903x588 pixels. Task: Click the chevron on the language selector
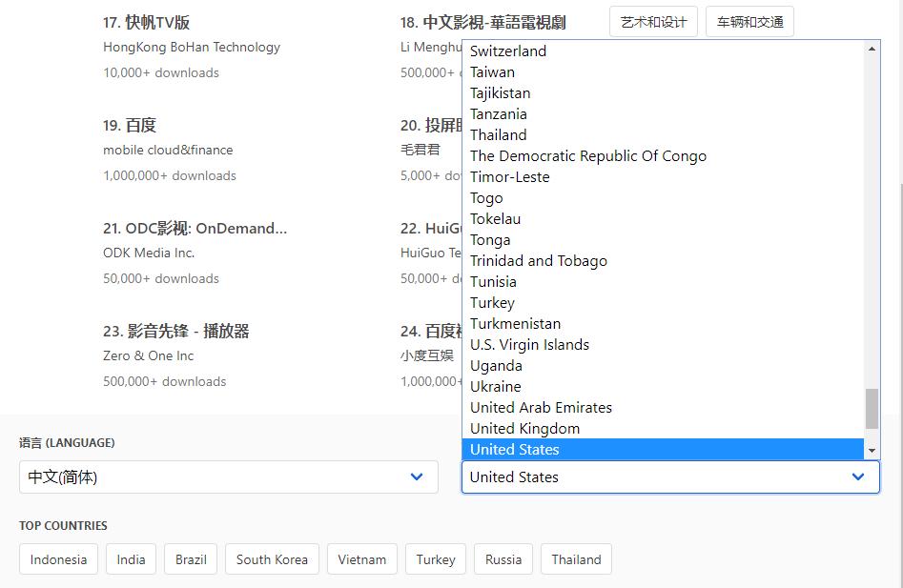(x=416, y=476)
